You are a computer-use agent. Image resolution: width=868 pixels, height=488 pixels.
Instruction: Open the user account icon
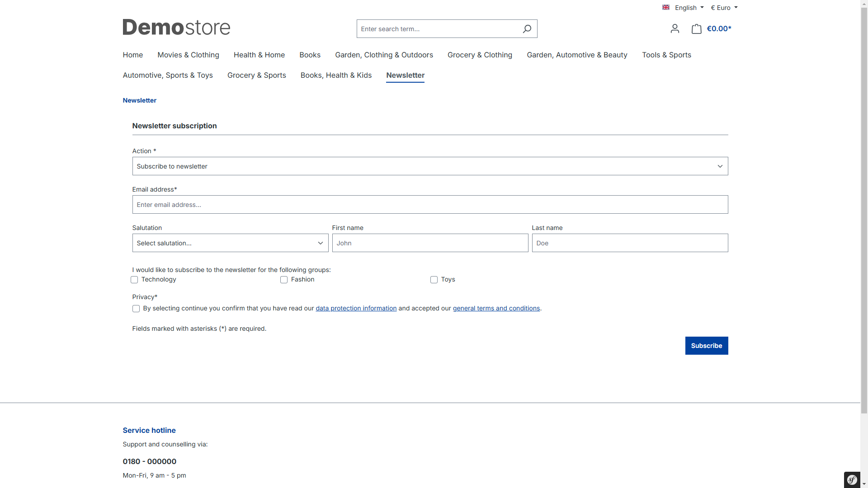click(675, 29)
